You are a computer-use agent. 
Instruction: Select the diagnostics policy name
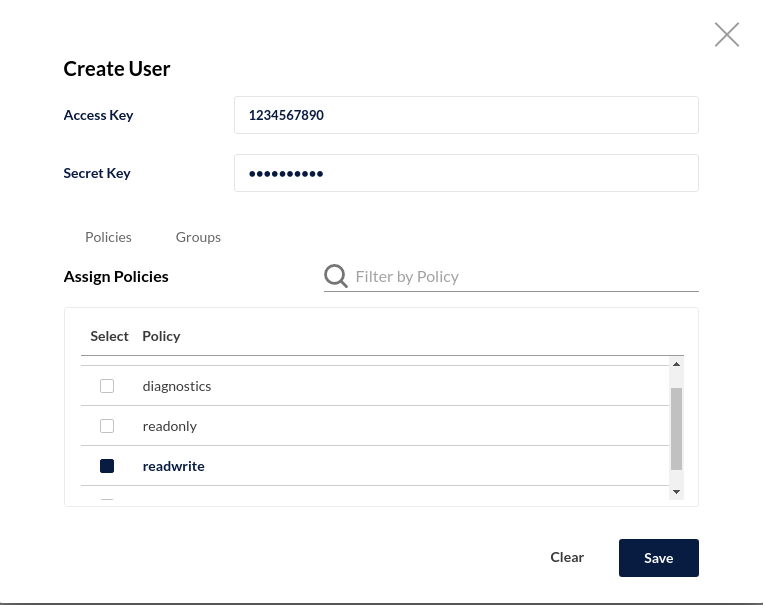tap(177, 386)
